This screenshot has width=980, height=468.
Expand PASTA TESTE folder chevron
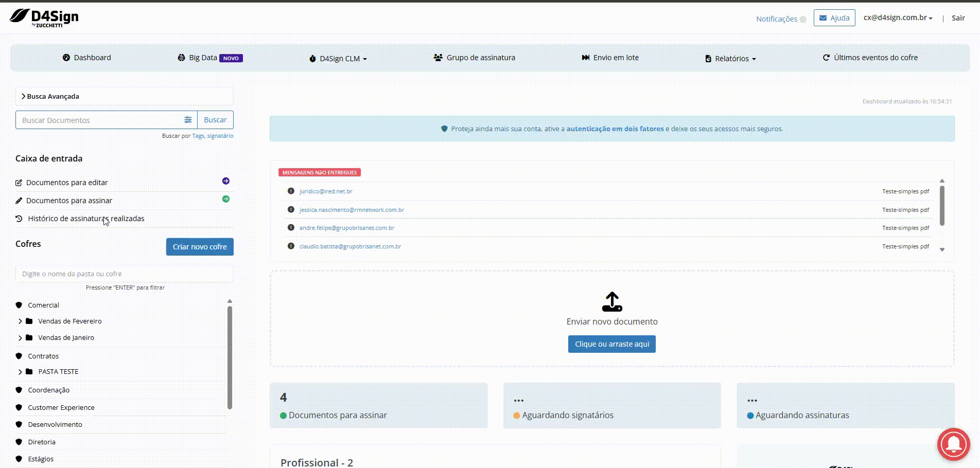pos(20,372)
